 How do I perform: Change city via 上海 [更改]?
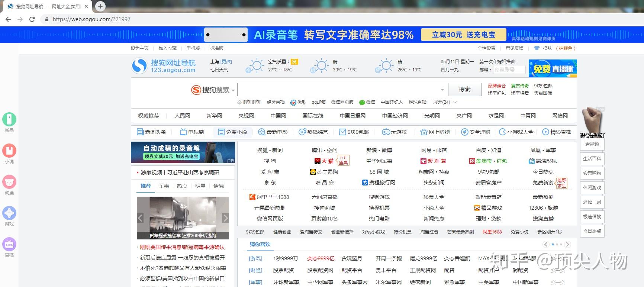coord(226,62)
